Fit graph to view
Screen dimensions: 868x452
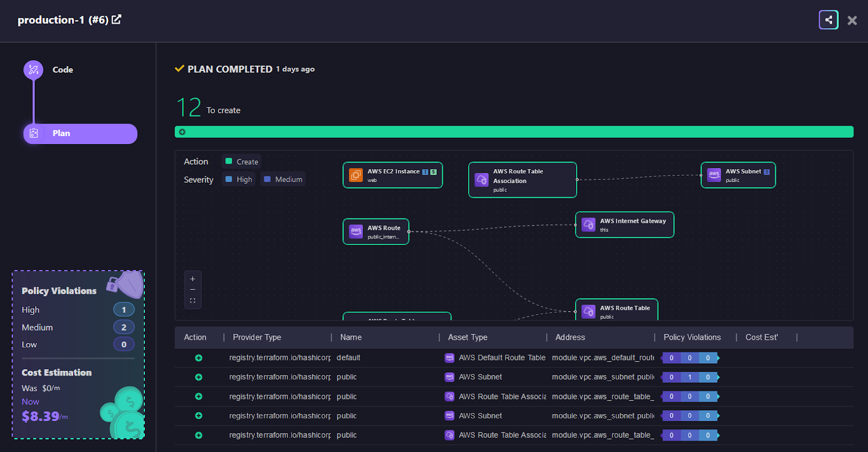pyautogui.click(x=193, y=301)
